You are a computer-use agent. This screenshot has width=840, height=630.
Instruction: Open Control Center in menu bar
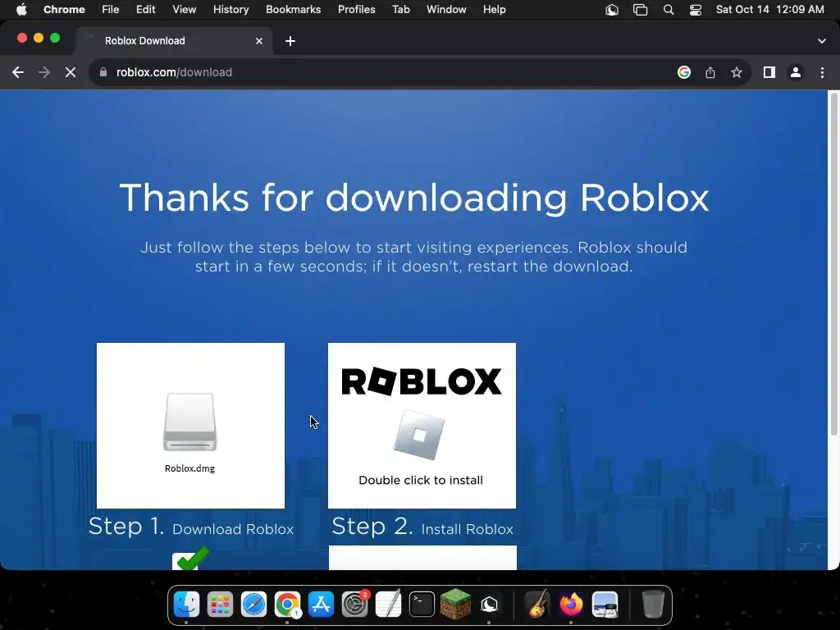click(696, 10)
